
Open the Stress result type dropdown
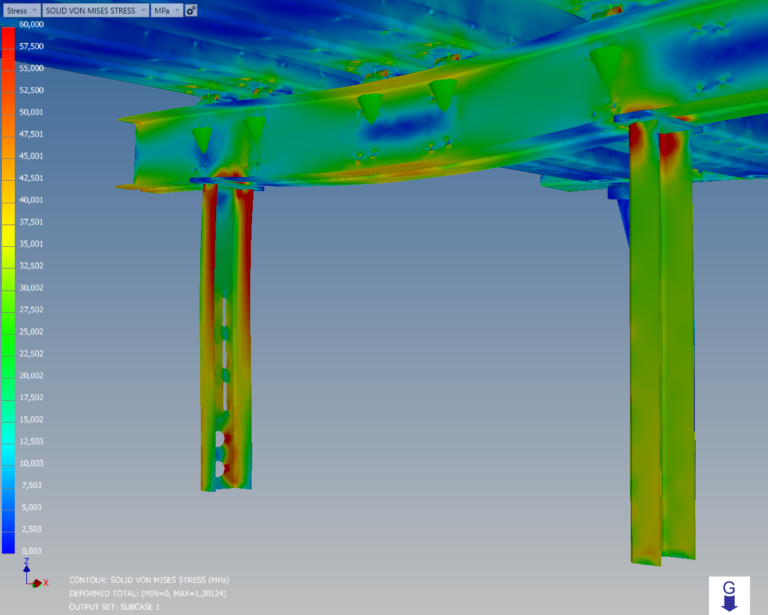coord(21,9)
